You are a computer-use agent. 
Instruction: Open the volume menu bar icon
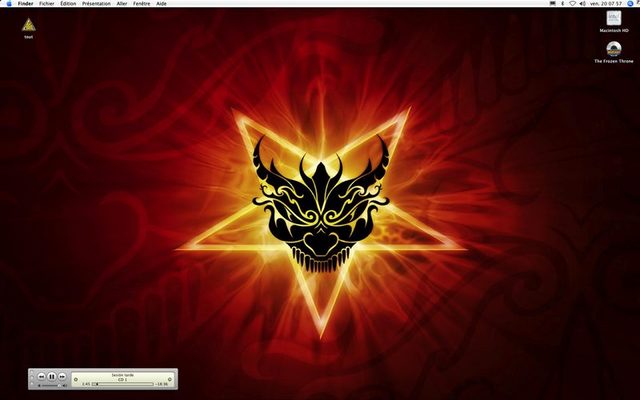click(x=582, y=3)
